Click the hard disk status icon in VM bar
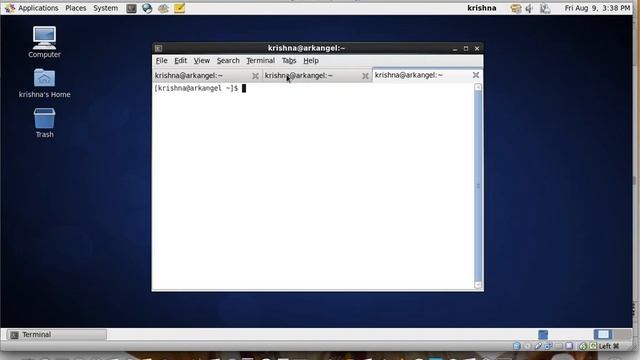This screenshot has width=640, height=360. pos(517,346)
